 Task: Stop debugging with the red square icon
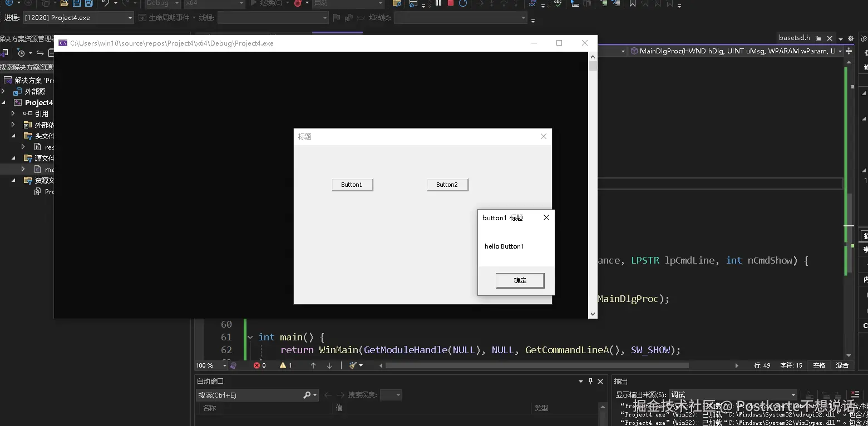pyautogui.click(x=451, y=3)
